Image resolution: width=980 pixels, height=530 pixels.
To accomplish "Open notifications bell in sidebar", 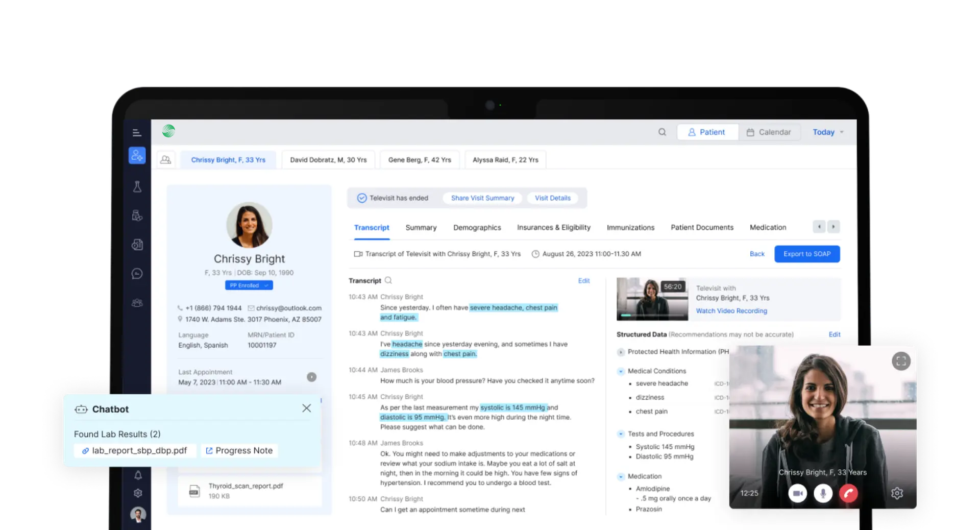I will point(138,475).
